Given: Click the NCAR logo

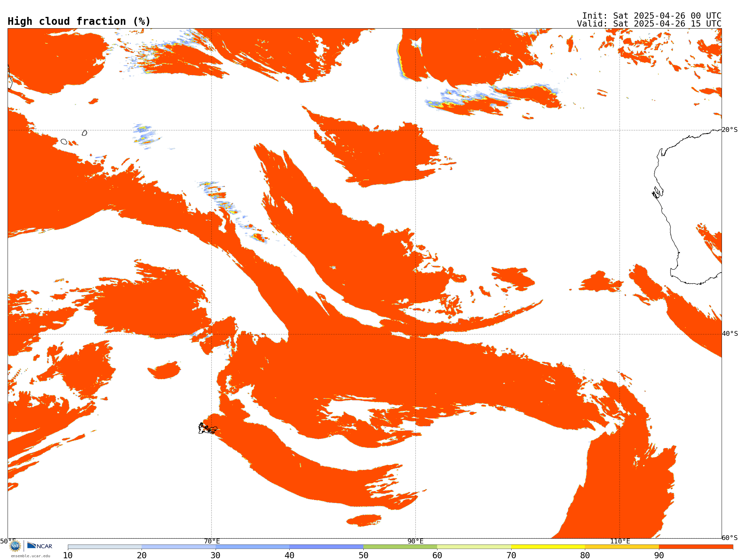Looking at the screenshot, I should (40, 546).
